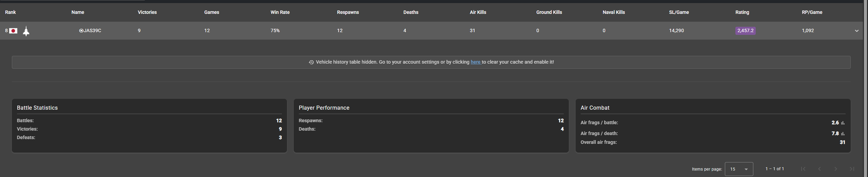Click the chart icon beside Air frags / death

(x=843, y=134)
